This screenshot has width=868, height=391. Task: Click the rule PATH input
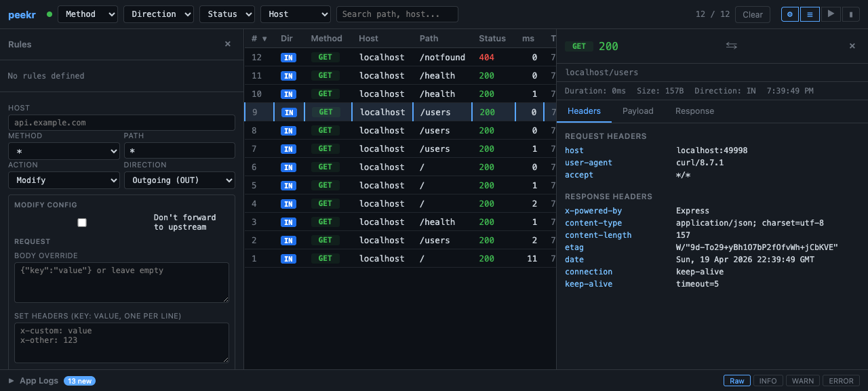[180, 151]
